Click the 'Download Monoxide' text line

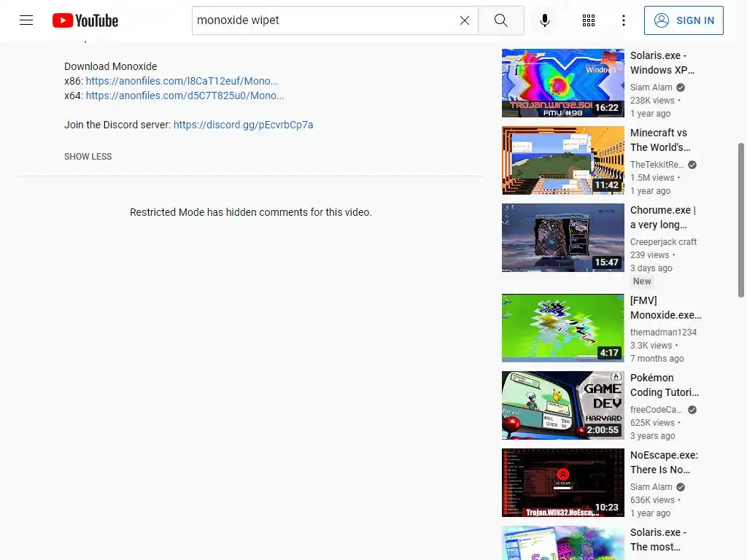(x=111, y=66)
